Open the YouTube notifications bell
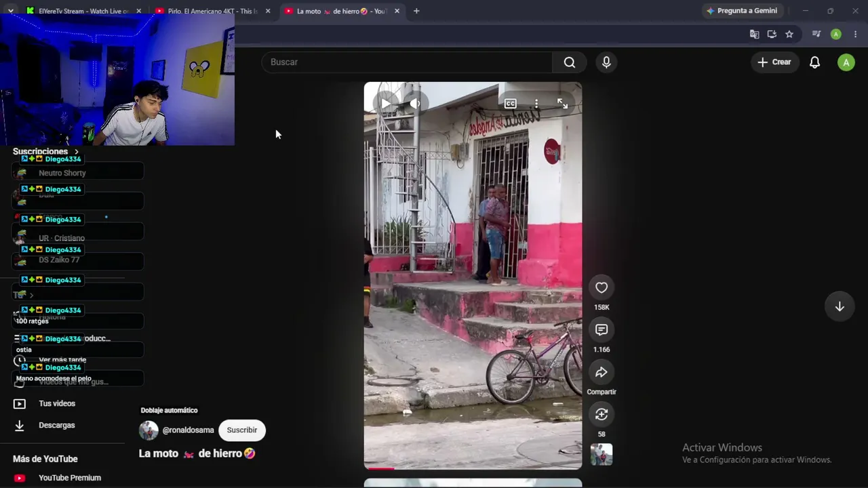The image size is (868, 488). pos(815,62)
